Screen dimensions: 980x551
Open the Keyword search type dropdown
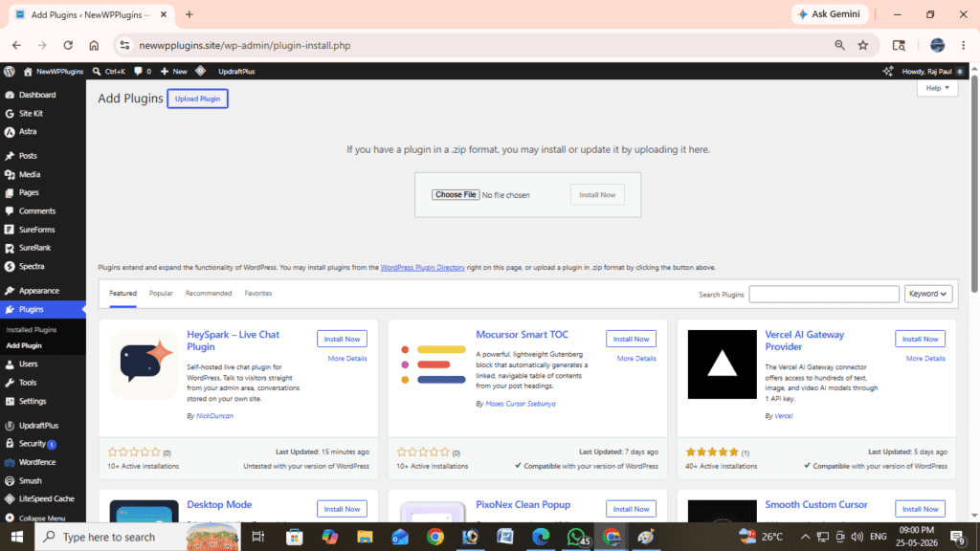(x=928, y=294)
